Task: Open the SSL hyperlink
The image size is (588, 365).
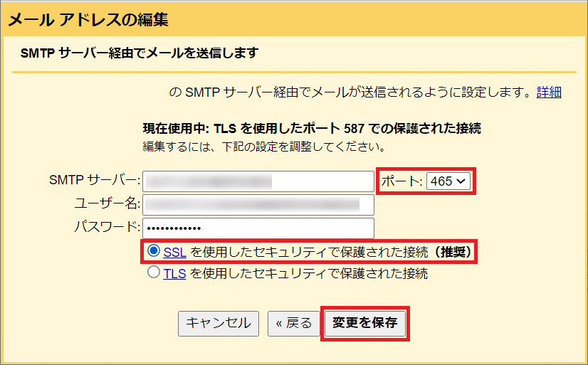Action: point(174,251)
